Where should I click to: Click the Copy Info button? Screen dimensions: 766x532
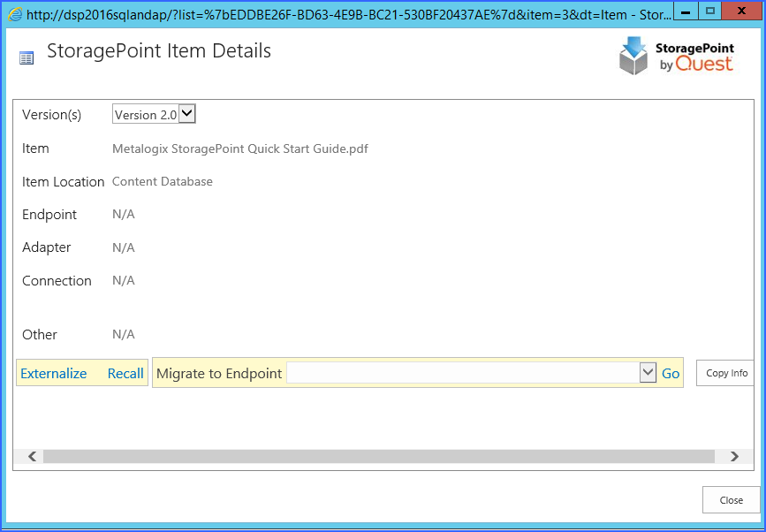[x=725, y=373]
